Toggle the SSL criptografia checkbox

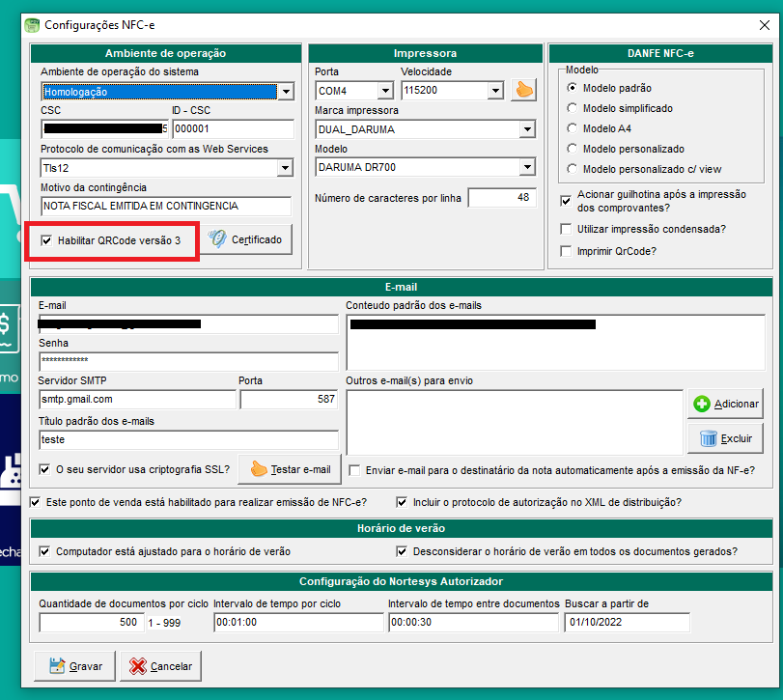[44, 469]
